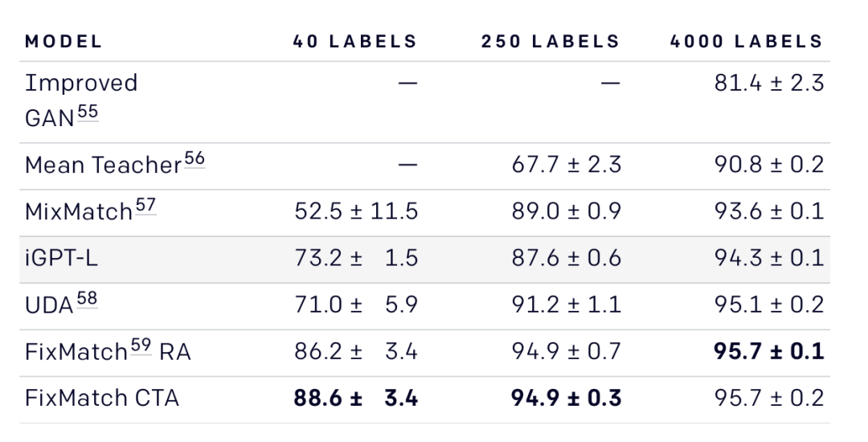Select the 250 LABELS column header
Viewport: 868px width, 442px height.
click(551, 43)
